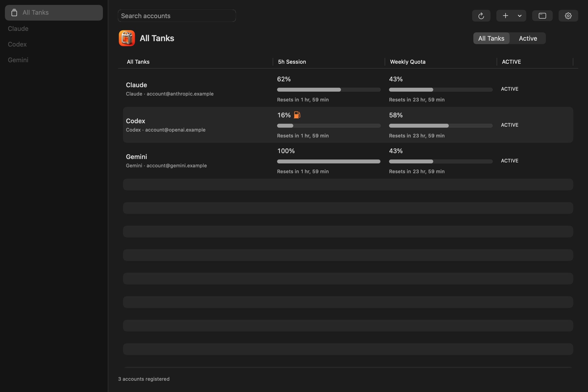Click ACTIVE status in Gemini row
The height and width of the screenshot is (392, 588).
(510, 160)
